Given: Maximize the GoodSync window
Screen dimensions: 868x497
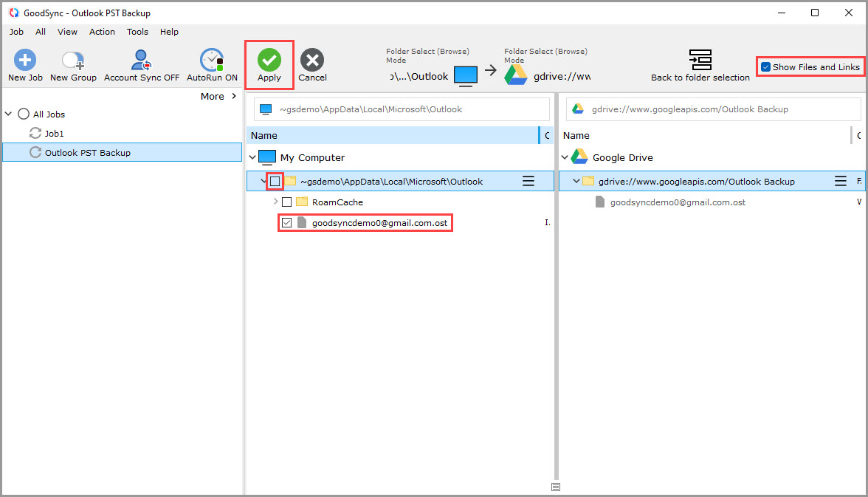Looking at the screenshot, I should 815,13.
